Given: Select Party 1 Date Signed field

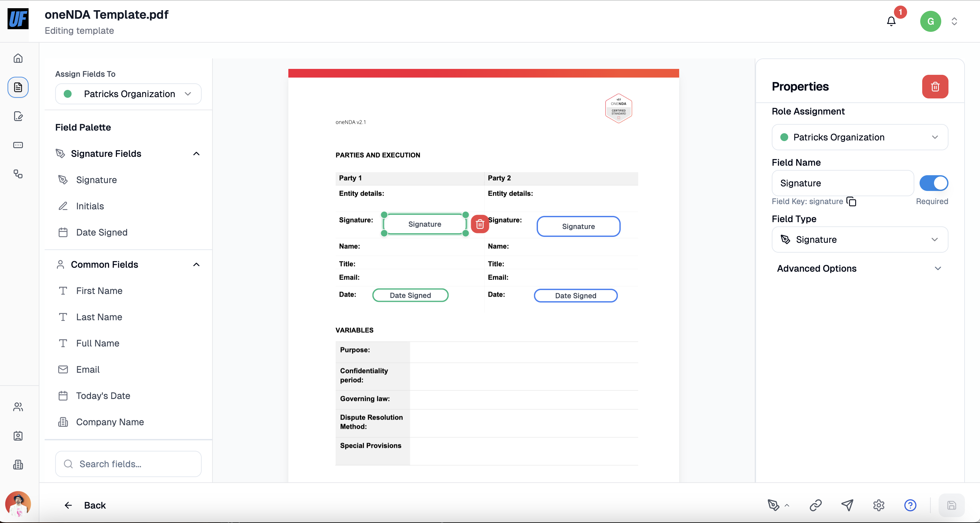Looking at the screenshot, I should (410, 295).
